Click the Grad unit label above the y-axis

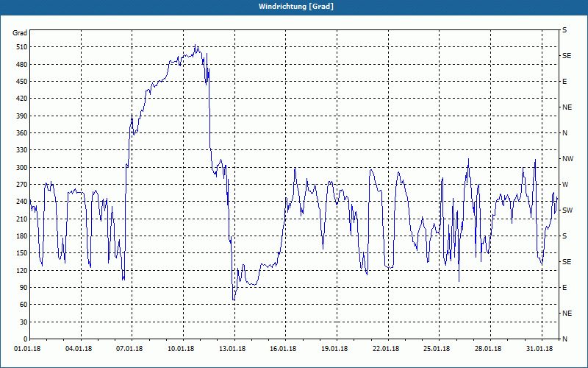tap(20, 33)
